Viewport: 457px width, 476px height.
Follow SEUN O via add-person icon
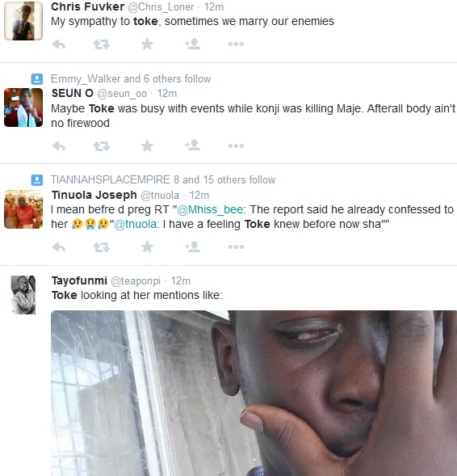pyautogui.click(x=192, y=145)
